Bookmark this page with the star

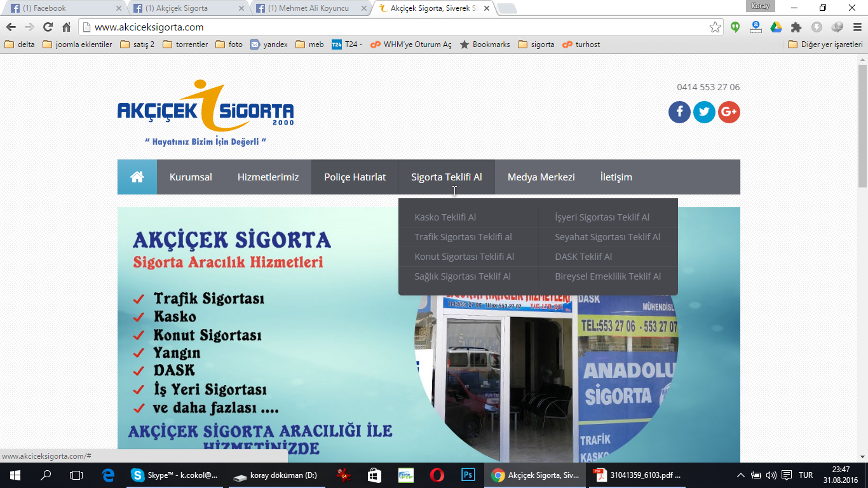pyautogui.click(x=715, y=27)
